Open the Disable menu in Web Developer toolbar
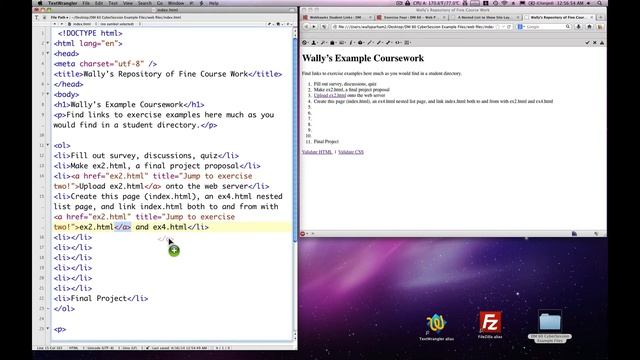This screenshot has width=640, height=360. [x=305, y=42]
